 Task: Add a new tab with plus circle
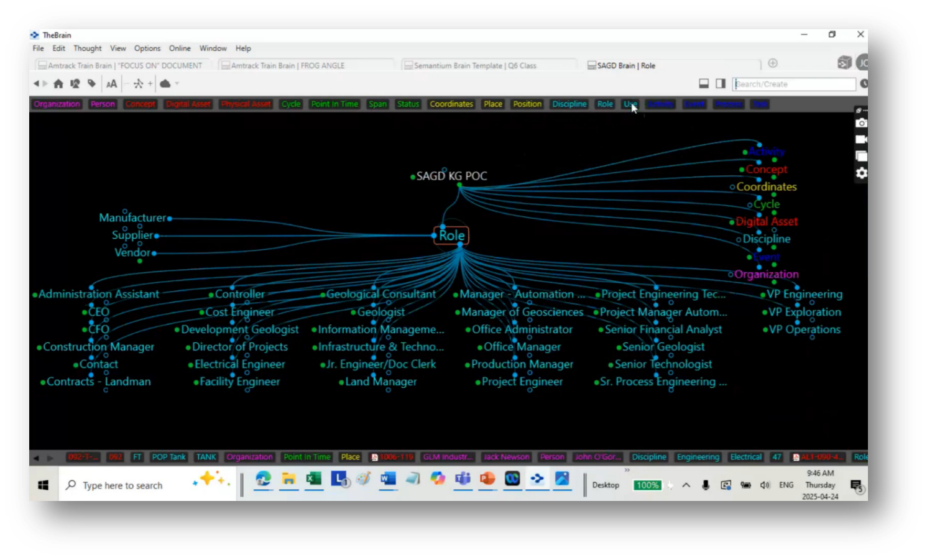click(x=773, y=63)
